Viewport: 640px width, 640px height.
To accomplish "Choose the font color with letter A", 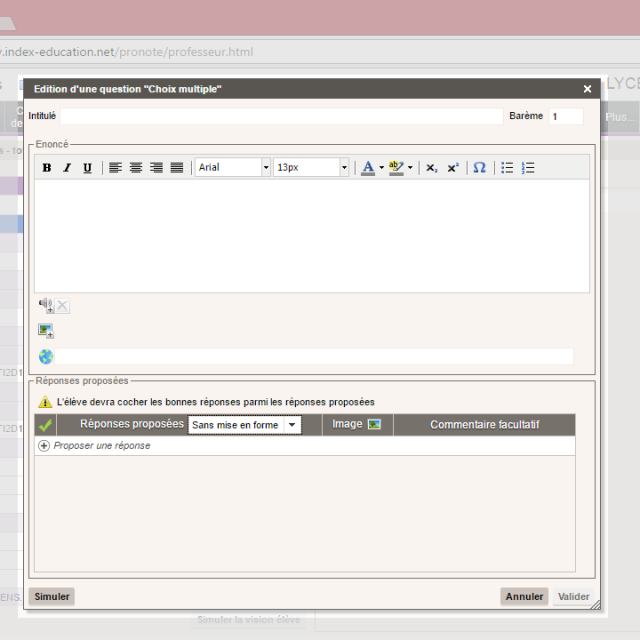I will pyautogui.click(x=368, y=168).
